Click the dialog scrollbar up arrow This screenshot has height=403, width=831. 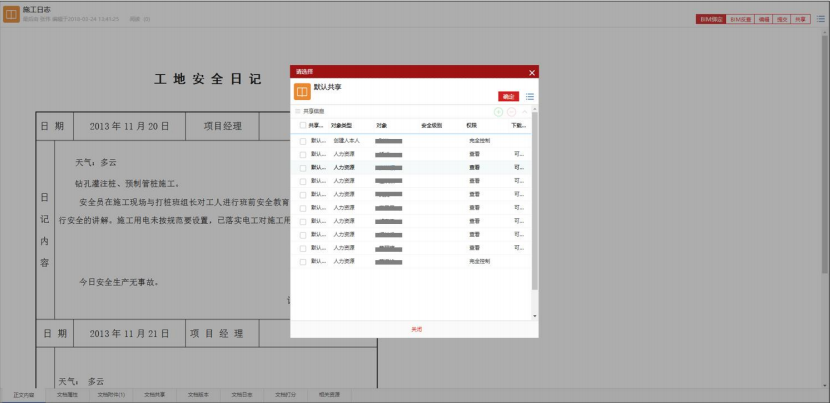(x=535, y=108)
